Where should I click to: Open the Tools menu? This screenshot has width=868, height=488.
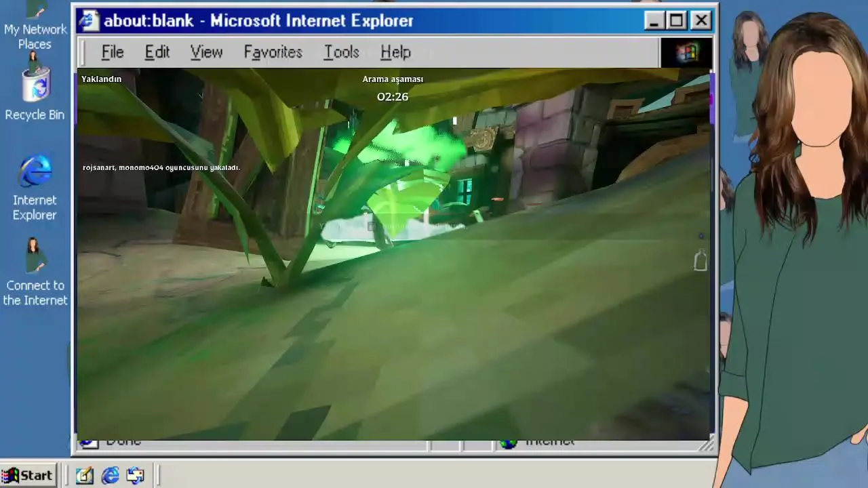pyautogui.click(x=341, y=52)
